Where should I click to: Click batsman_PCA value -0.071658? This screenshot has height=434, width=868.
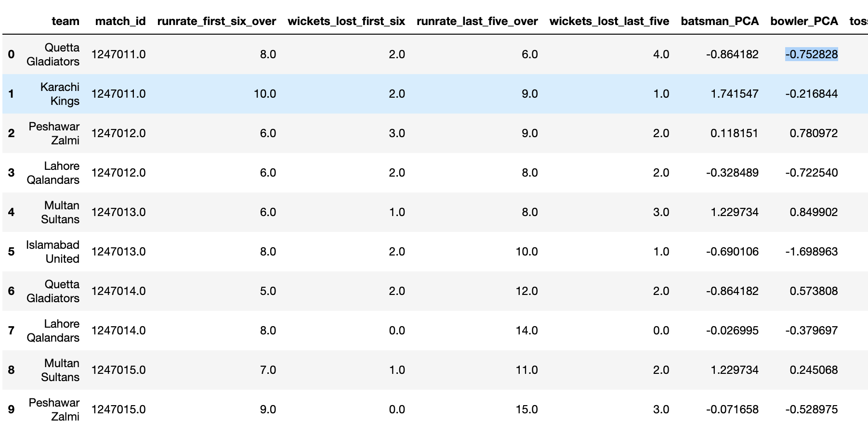[x=733, y=409]
